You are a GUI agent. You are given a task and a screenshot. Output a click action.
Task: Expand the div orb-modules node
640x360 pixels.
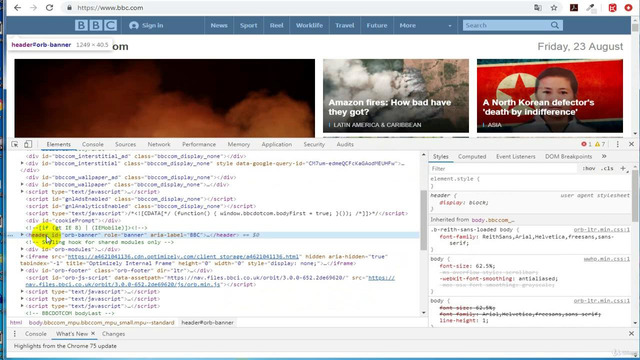tap(22, 249)
